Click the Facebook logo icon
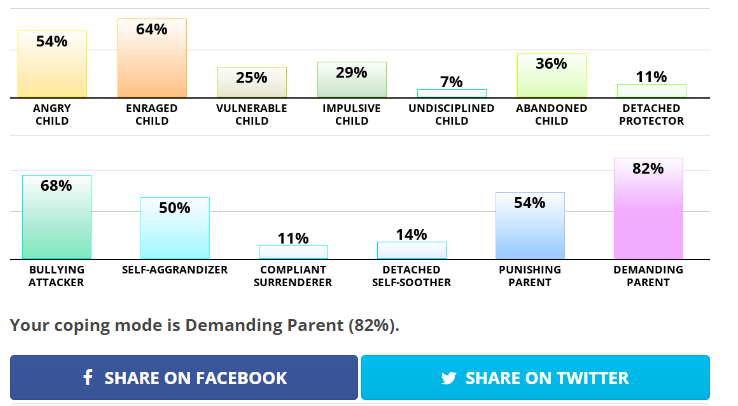Image resolution: width=738 pixels, height=406 pixels. pyautogui.click(x=88, y=378)
